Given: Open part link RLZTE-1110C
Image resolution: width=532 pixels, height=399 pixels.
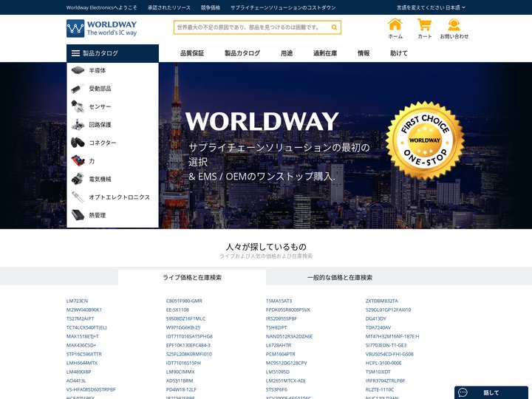Looking at the screenshot, I should click(x=380, y=389).
